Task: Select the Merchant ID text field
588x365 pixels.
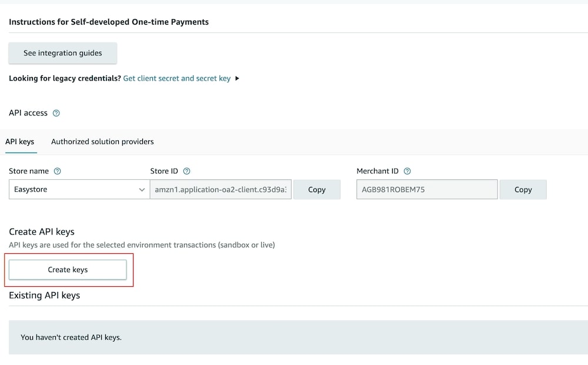Action: point(427,189)
